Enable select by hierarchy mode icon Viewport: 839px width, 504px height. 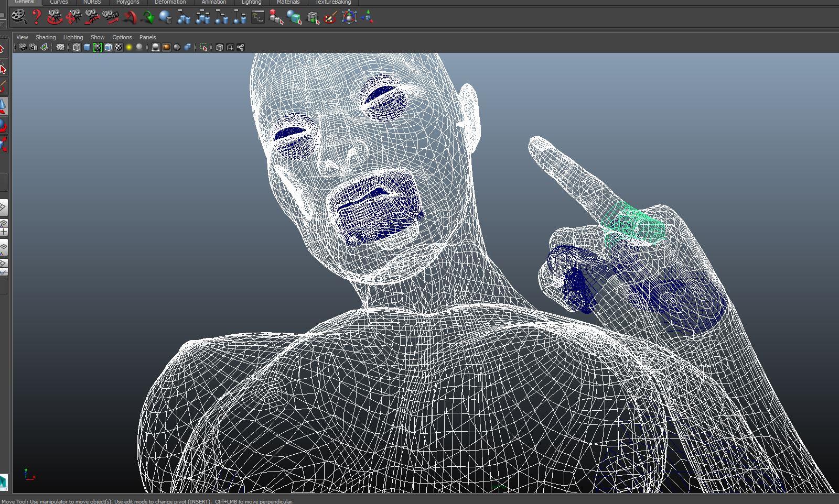point(276,17)
